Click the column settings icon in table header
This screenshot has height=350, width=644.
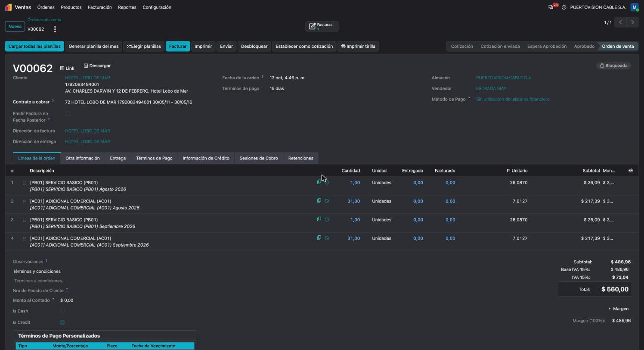631,171
